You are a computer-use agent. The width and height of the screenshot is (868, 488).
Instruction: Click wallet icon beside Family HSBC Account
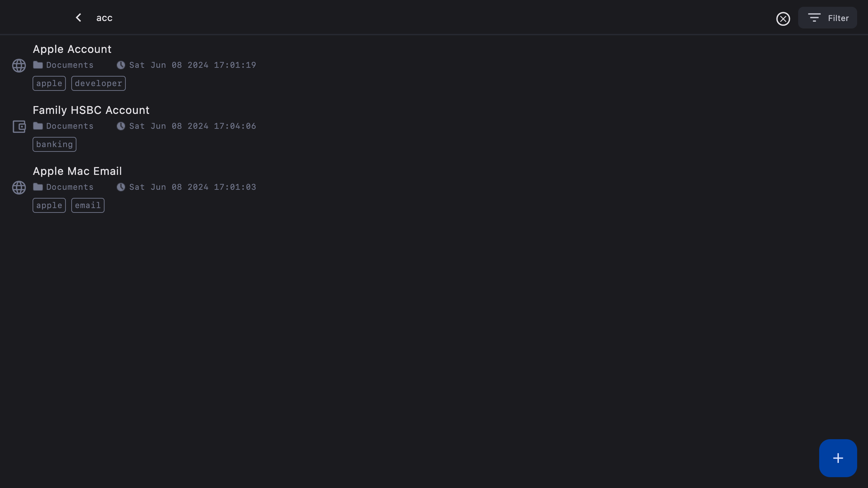(19, 126)
